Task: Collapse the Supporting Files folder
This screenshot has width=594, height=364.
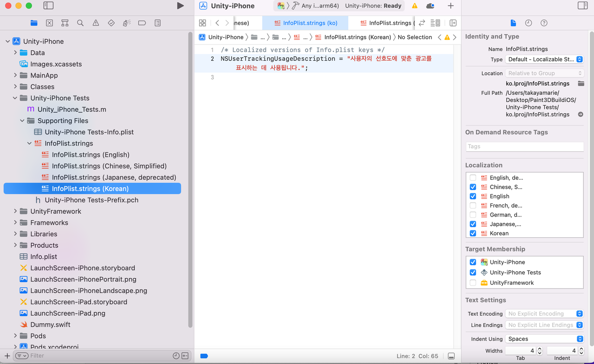Action: click(22, 121)
